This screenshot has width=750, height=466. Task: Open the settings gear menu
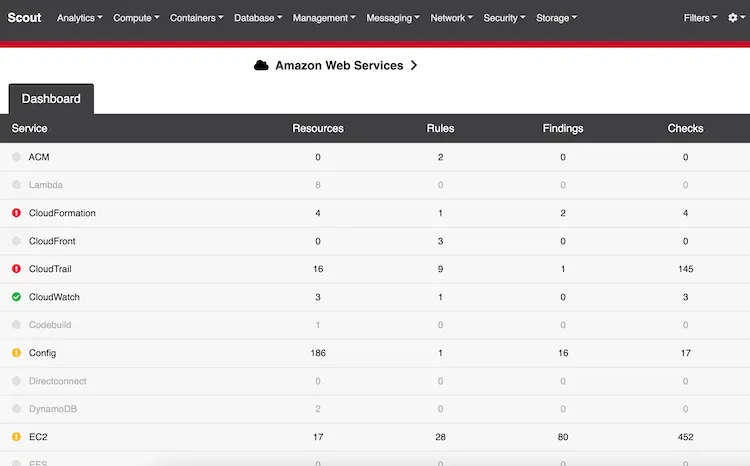[736, 18]
